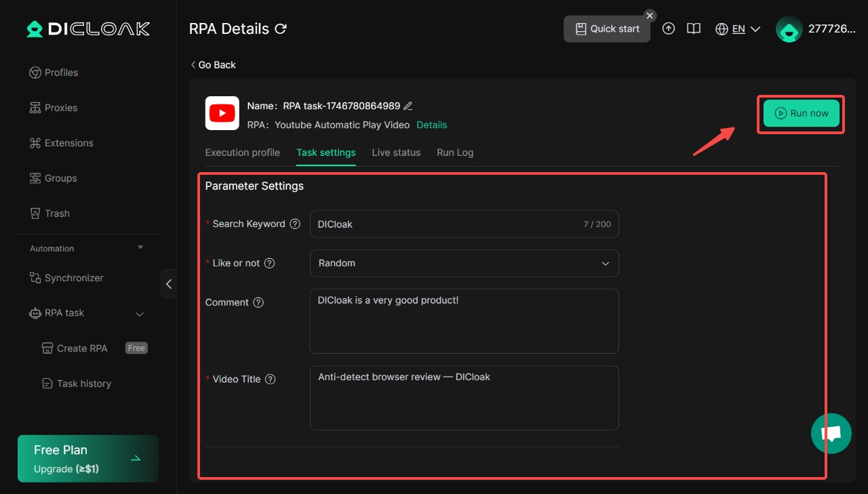Switch to the Live status tab
The width and height of the screenshot is (868, 494).
[396, 152]
